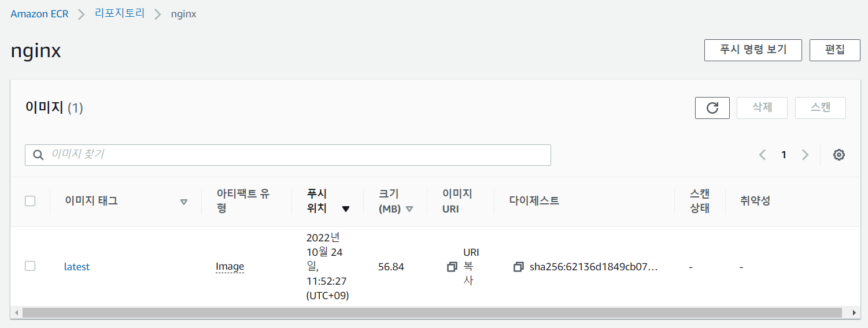
Task: Select page number 1
Action: (x=784, y=155)
